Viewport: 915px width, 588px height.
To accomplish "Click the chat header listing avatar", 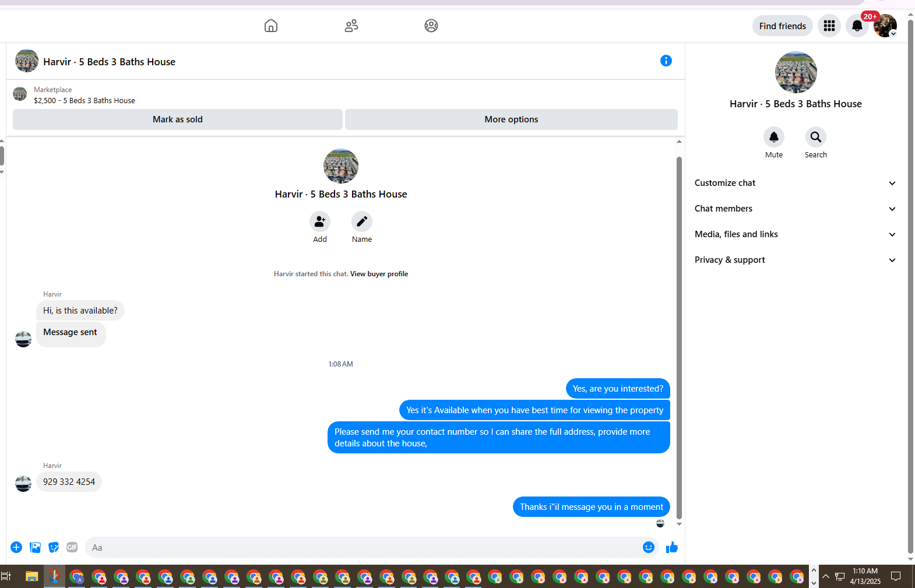I will [27, 61].
